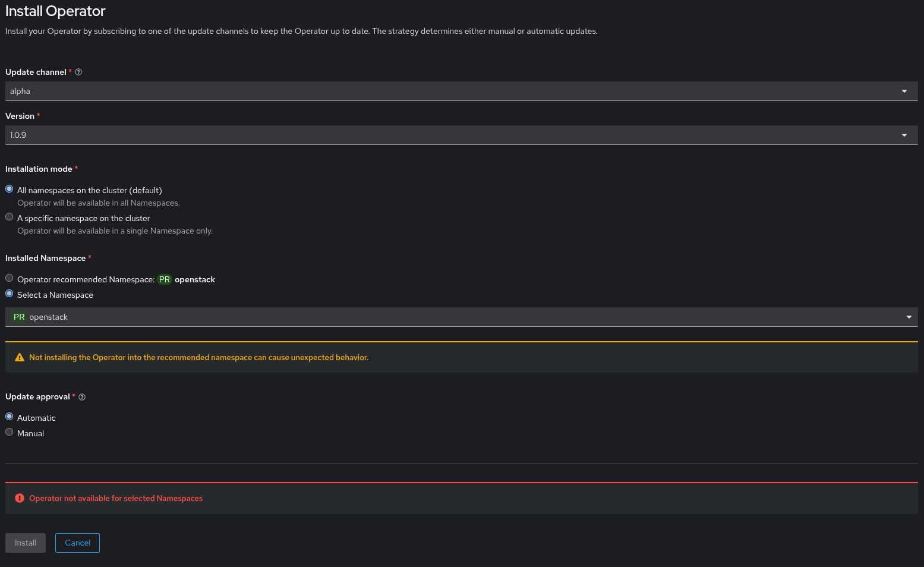The image size is (924, 567).
Task: Choose Select a Namespace option
Action: [10, 294]
